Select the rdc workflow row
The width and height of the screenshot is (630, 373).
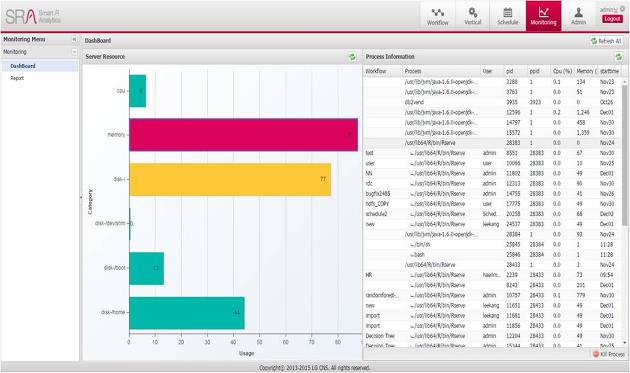(x=492, y=184)
